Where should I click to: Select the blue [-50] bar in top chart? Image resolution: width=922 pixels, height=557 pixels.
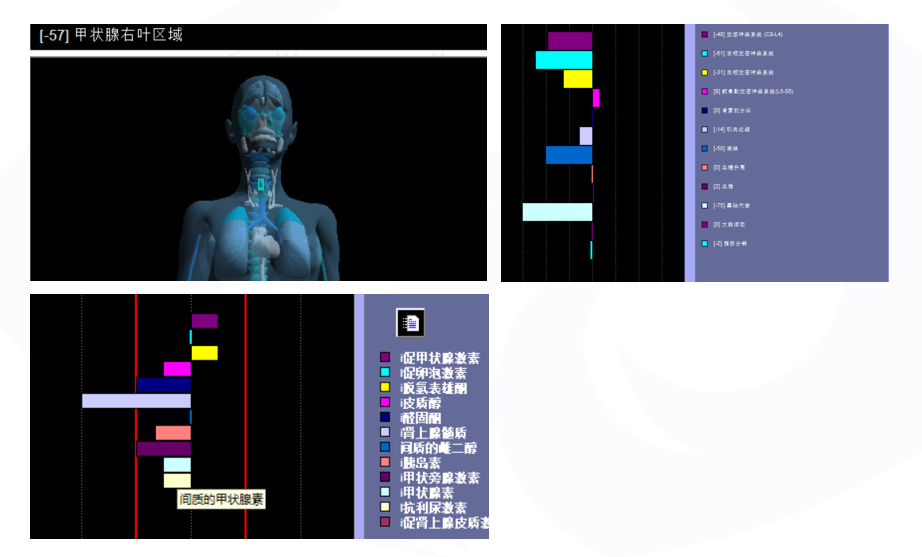coord(568,155)
